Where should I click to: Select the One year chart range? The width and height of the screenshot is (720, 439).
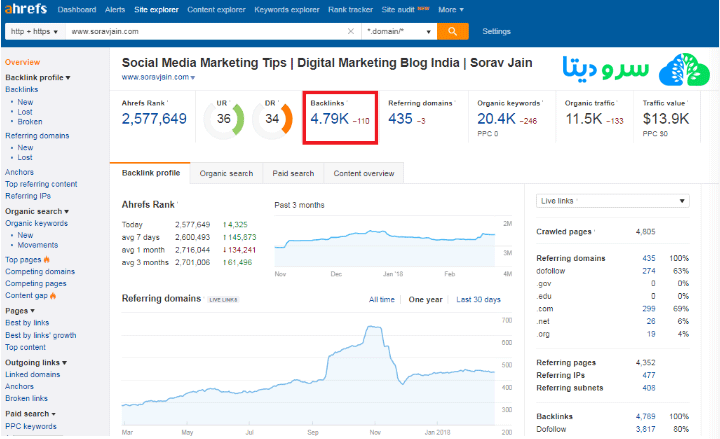point(425,299)
